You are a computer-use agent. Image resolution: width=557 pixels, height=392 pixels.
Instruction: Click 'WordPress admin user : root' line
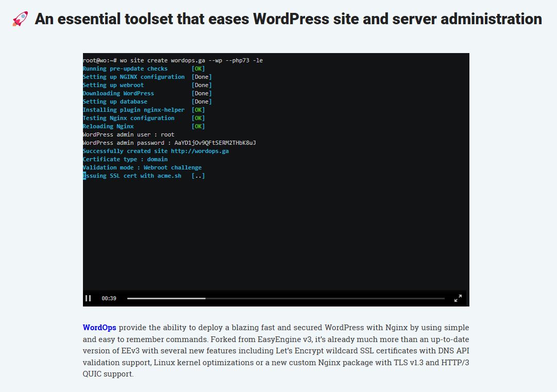(129, 134)
